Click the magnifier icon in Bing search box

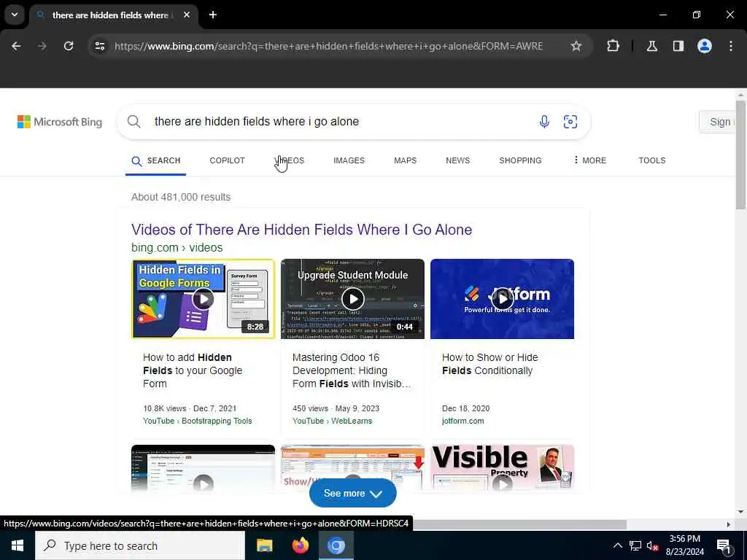coord(134,122)
